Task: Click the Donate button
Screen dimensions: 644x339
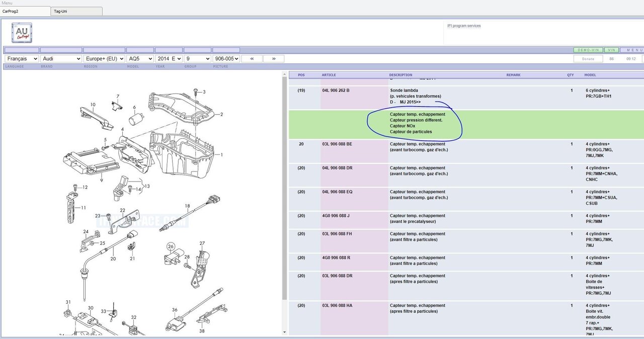Action: [x=588, y=59]
